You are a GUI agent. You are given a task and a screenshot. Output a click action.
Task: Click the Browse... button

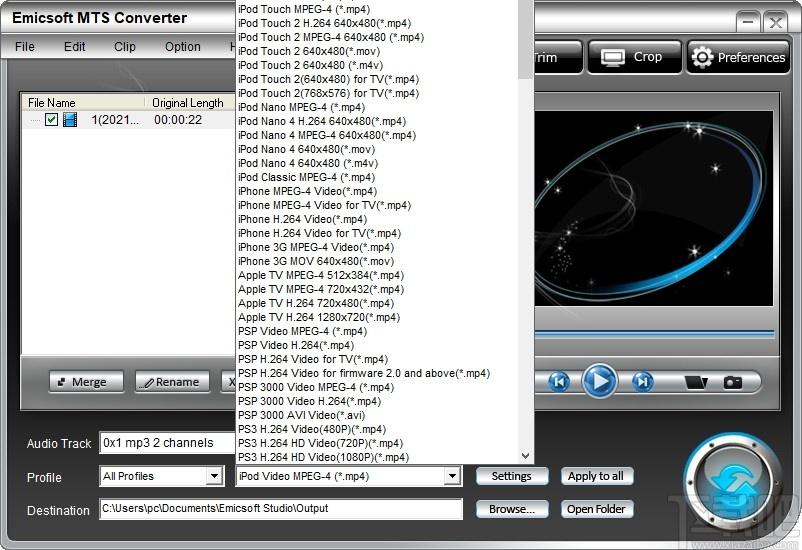[x=511, y=509]
